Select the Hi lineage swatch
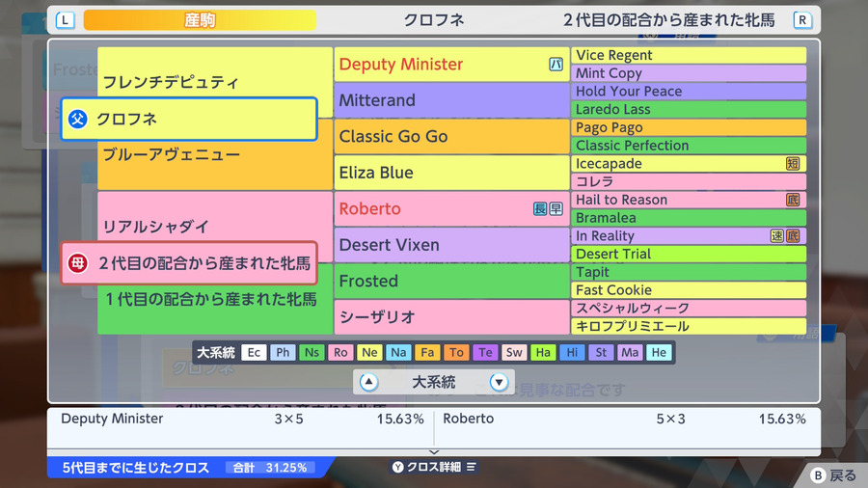868x488 pixels. tap(572, 352)
